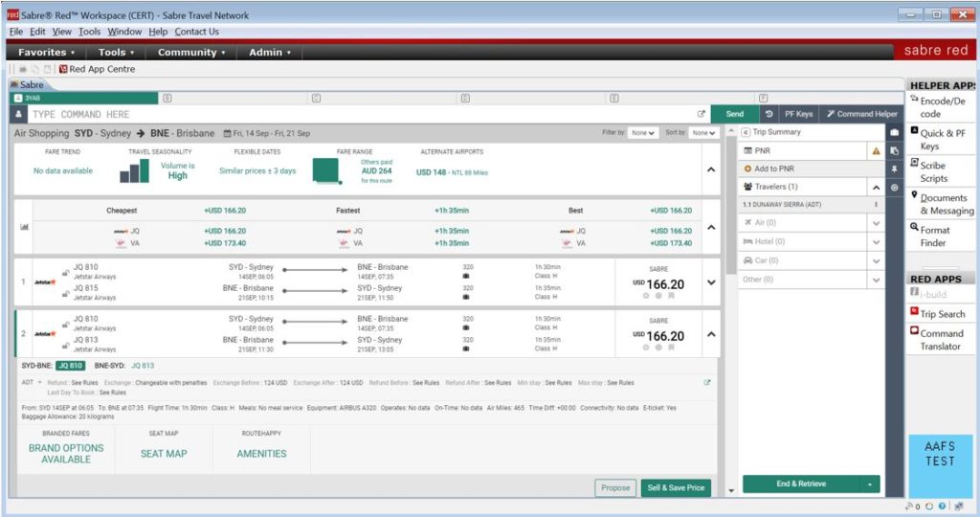Screen dimensions: 980x517
Task: Open the Trip Search red app
Action: [x=938, y=314]
